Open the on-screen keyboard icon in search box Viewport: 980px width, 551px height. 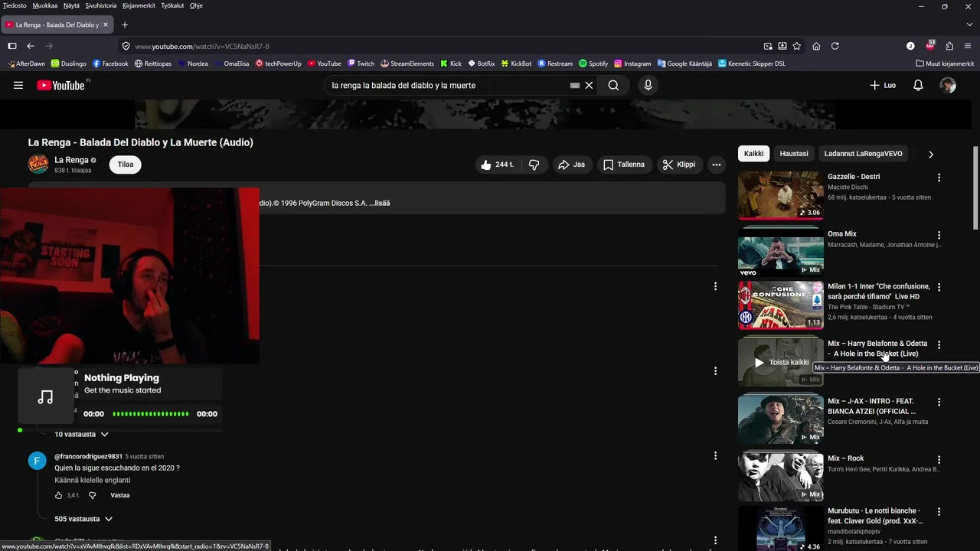click(x=574, y=85)
